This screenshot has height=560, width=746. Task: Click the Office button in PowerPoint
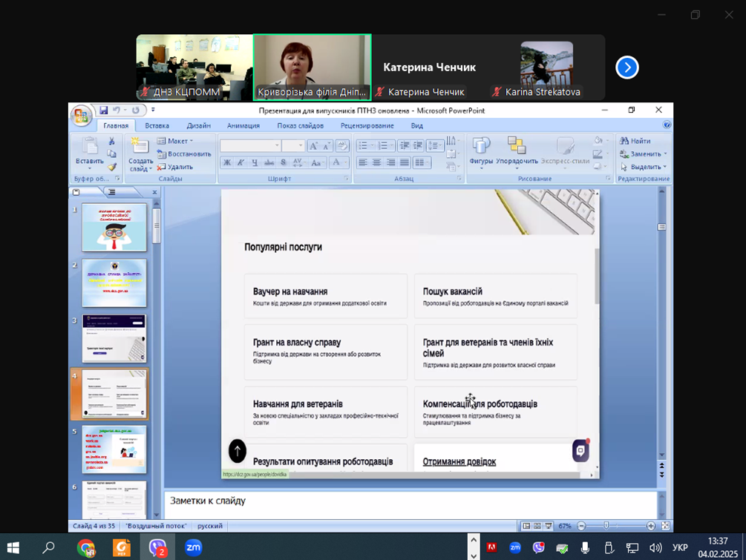pos(81,116)
